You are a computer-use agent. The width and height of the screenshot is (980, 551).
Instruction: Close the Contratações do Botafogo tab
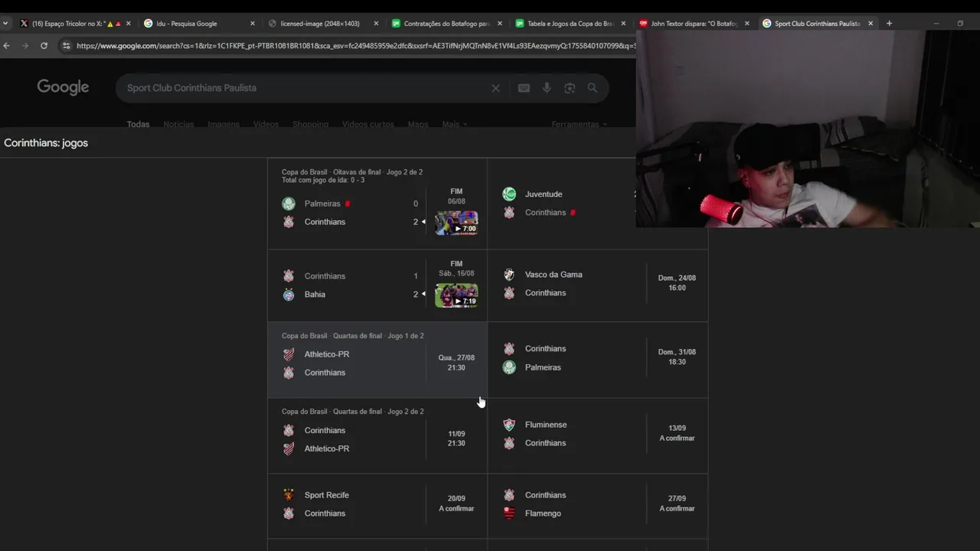tap(500, 24)
